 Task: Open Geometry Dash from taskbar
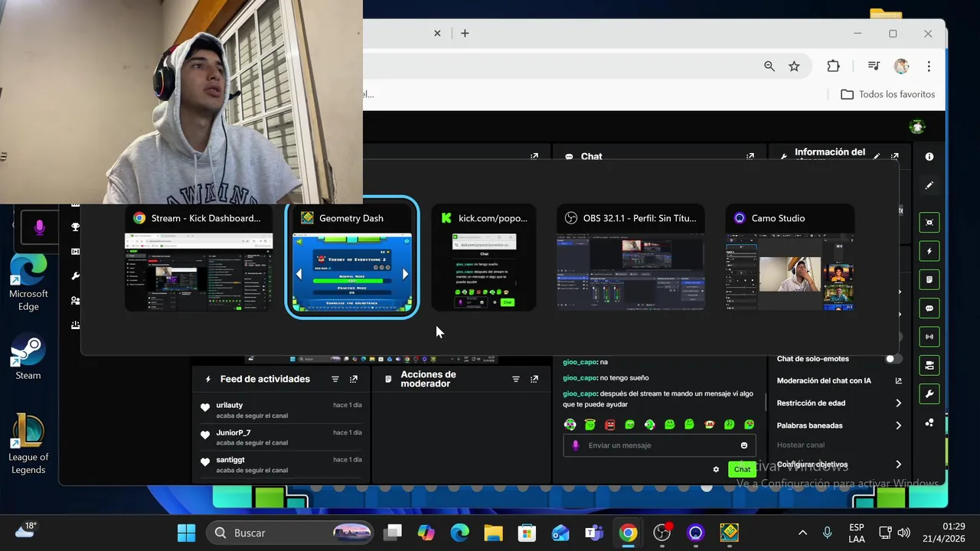729,533
